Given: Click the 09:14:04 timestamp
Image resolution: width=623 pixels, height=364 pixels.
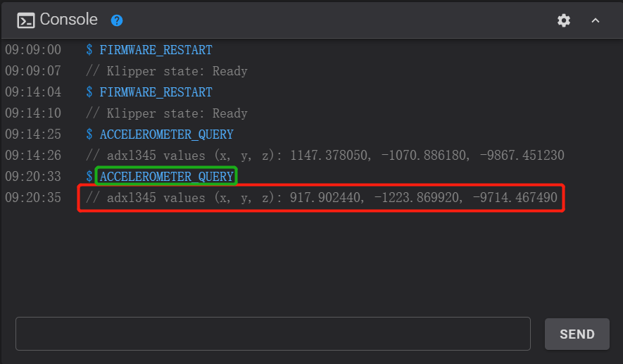Looking at the screenshot, I should click(33, 92).
